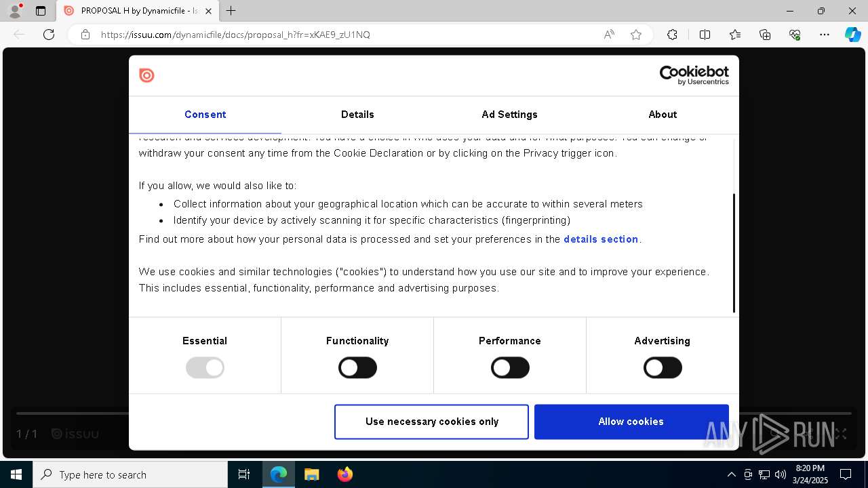Open File Explorer from the taskbar
This screenshot has width=868, height=488.
click(312, 474)
